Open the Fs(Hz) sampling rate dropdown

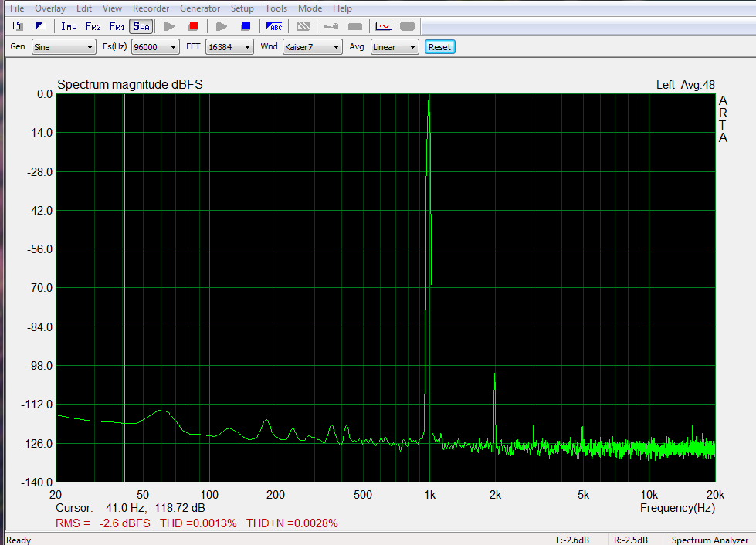(x=155, y=47)
